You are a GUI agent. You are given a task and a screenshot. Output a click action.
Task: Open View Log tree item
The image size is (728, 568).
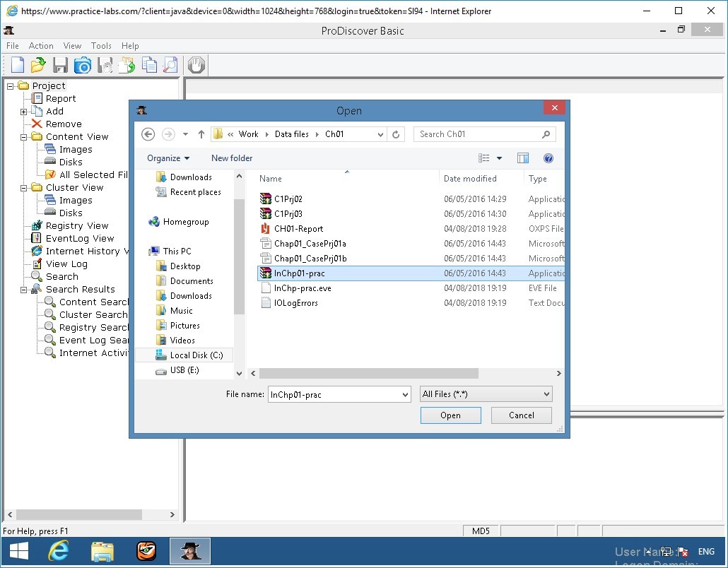[x=66, y=264]
